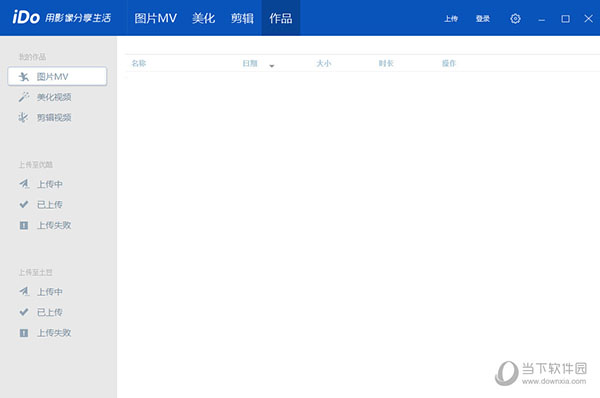600x398 pixels.
Task: Maximize the iDo window
Action: pyautogui.click(x=565, y=19)
